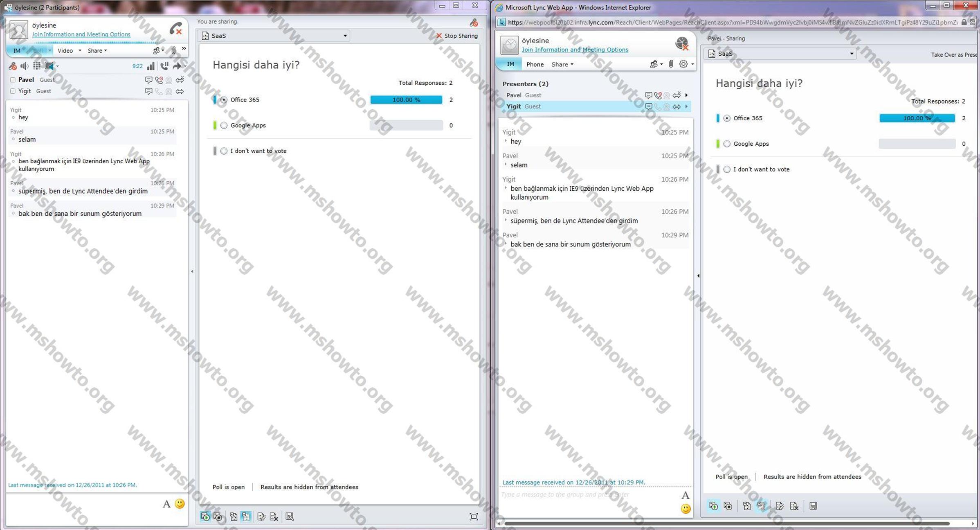Viewport: 980px width, 530px height.
Task: Open SaaS content dropdown in Lync client
Action: [274, 36]
